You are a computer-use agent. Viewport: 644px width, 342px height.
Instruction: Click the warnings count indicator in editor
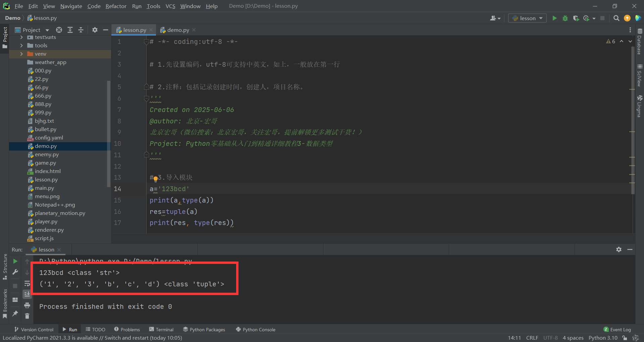click(610, 41)
